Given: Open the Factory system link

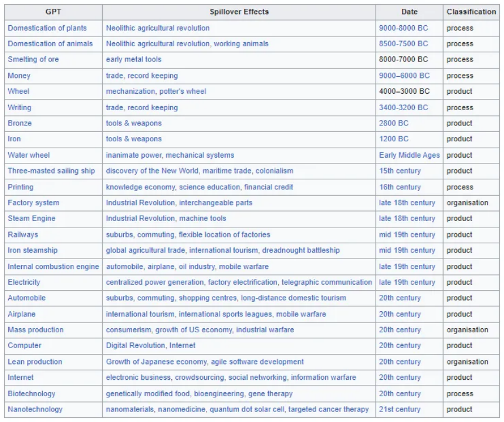Looking at the screenshot, I should (33, 203).
